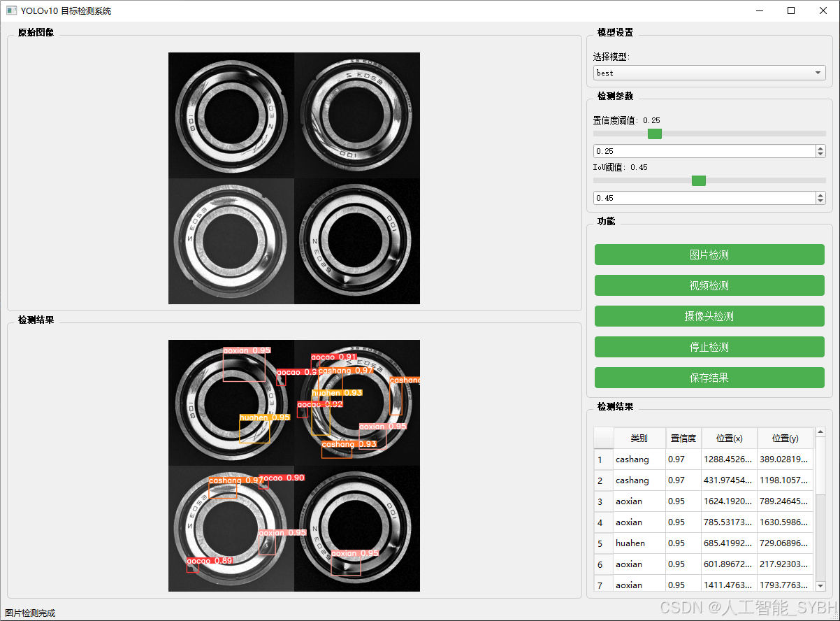Click the aoxian cell in row 4
840x621 pixels.
639,522
